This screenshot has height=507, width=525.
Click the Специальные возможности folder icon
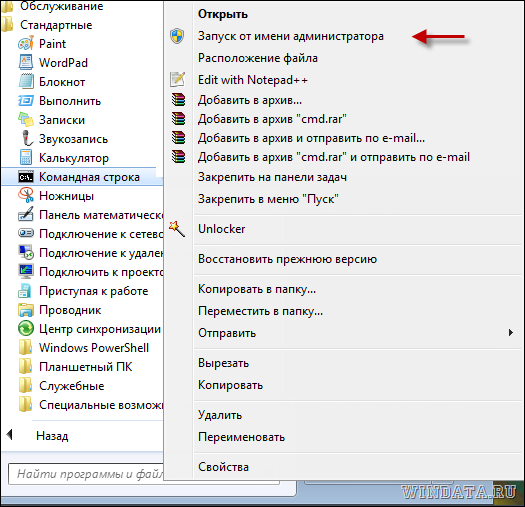click(x=25, y=405)
